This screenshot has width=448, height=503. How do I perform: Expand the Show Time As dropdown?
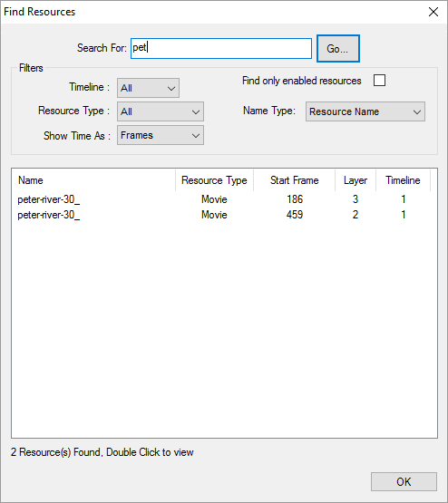(161, 135)
